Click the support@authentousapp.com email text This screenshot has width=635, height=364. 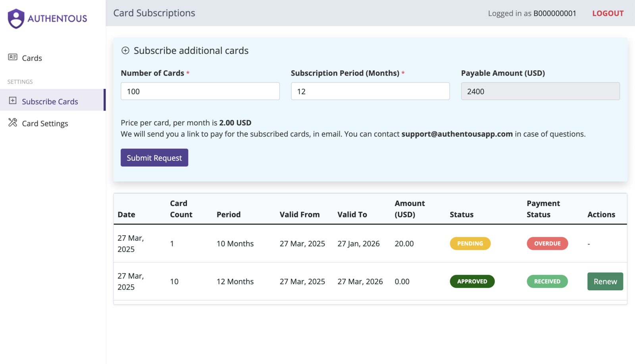coord(457,134)
